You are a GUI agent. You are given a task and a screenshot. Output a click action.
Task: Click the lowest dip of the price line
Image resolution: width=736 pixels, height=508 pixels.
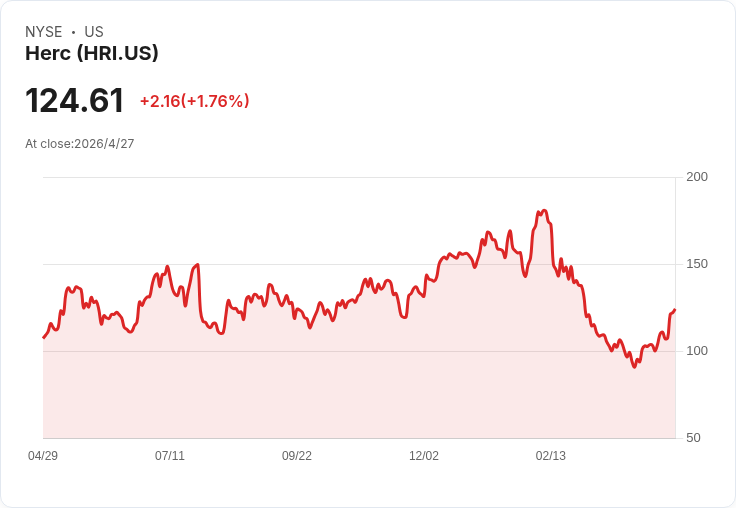[x=634, y=367]
